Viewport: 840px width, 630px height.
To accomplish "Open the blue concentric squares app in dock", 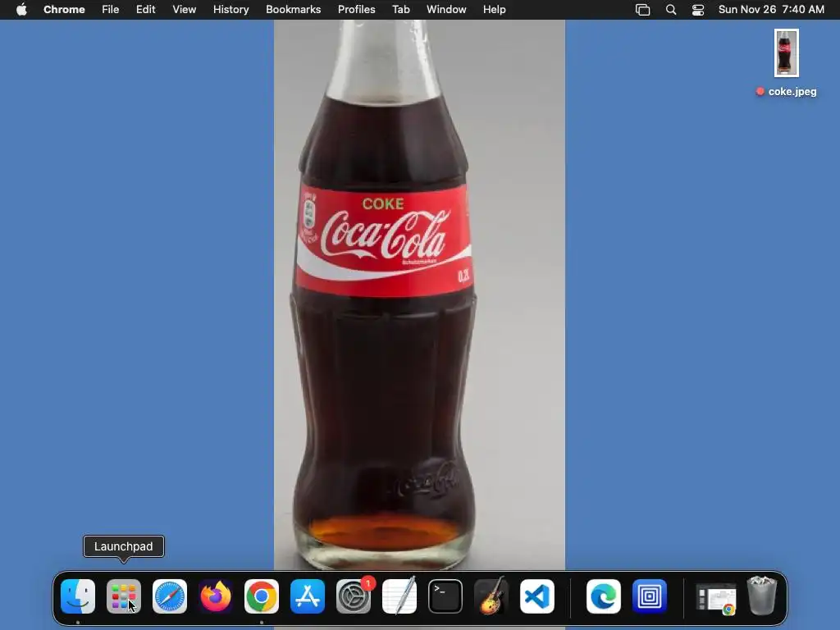I will click(x=650, y=596).
